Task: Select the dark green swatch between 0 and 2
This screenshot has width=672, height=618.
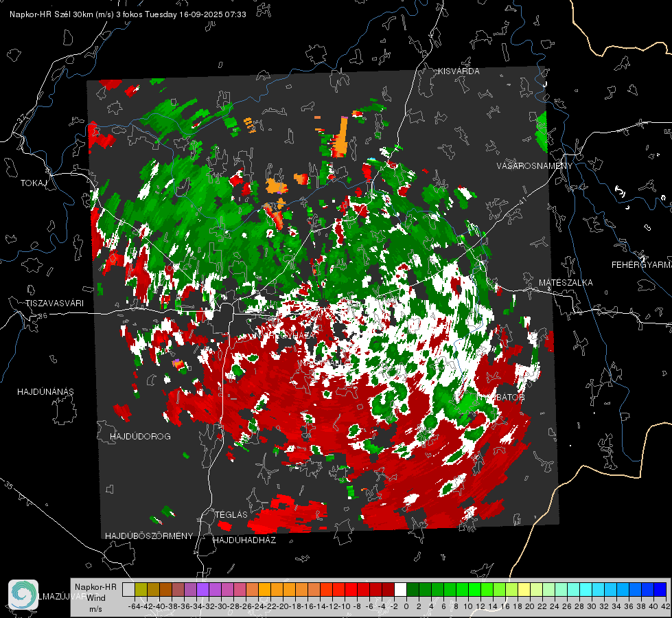Action: [413, 590]
